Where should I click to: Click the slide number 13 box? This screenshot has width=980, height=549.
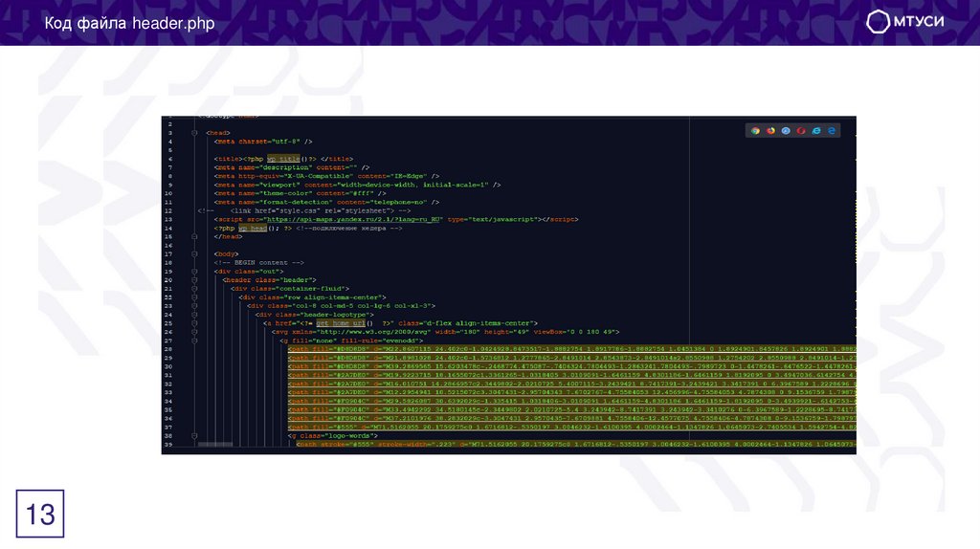click(40, 514)
